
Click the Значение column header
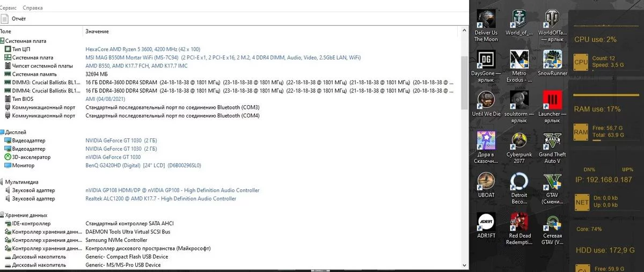(x=97, y=32)
